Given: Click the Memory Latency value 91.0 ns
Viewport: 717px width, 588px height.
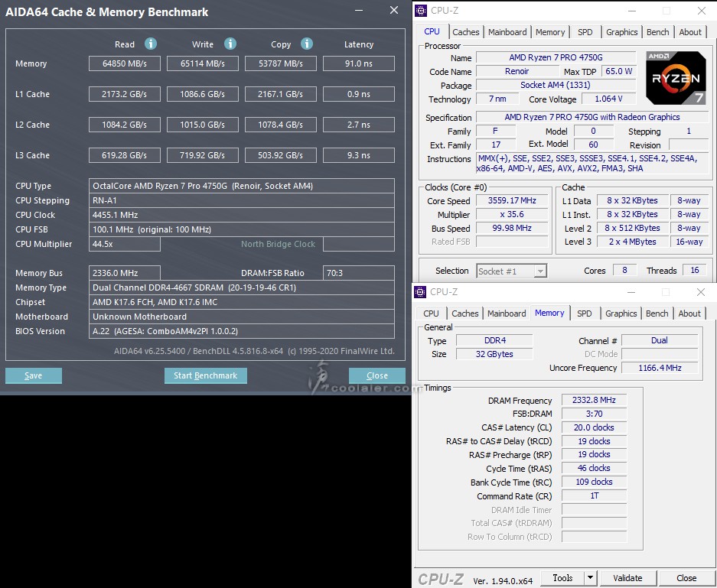Looking at the screenshot, I should [358, 63].
